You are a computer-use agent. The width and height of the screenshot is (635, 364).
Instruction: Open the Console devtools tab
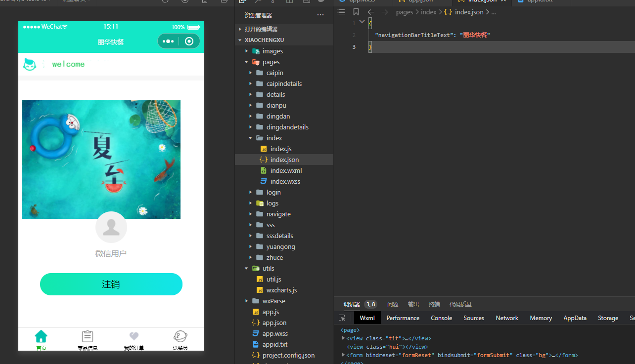(442, 318)
